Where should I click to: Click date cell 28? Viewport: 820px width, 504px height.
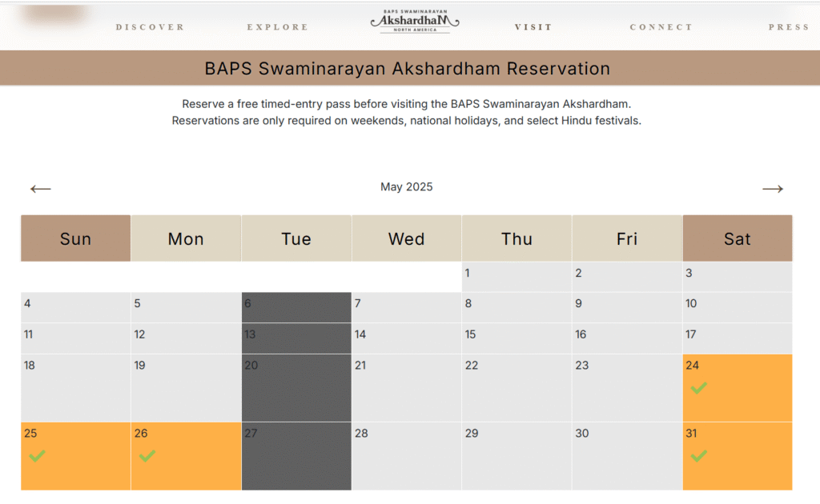(x=407, y=456)
